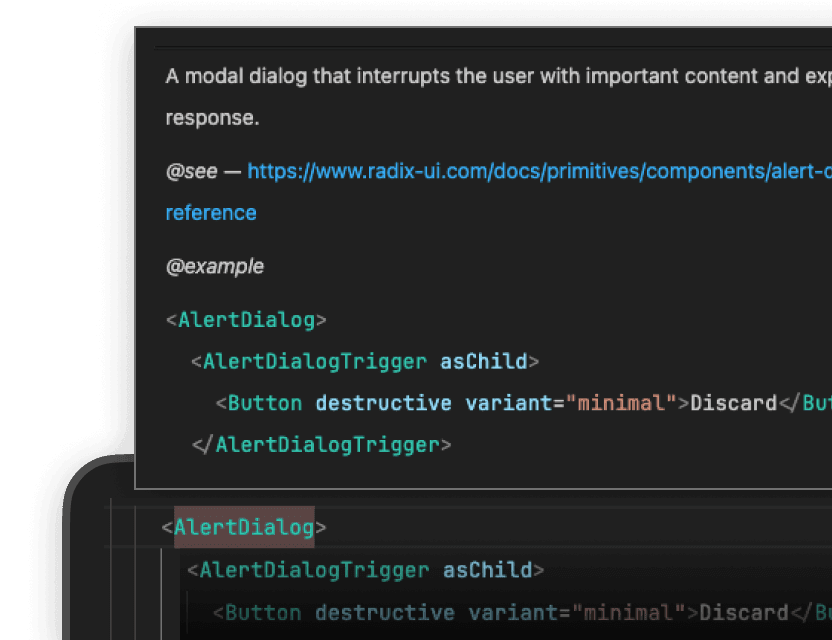Click the Discard label in the editor's Button line
This screenshot has height=640, width=832.
(x=742, y=612)
